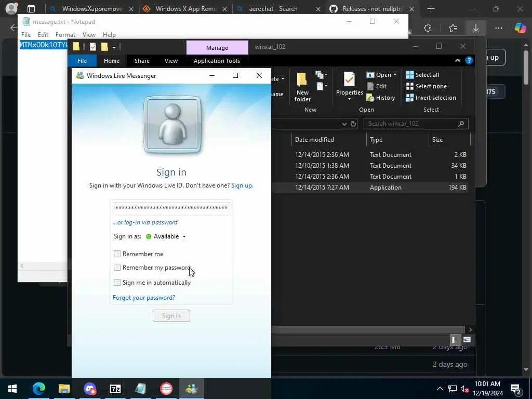Click the masked token input field

(x=171, y=208)
